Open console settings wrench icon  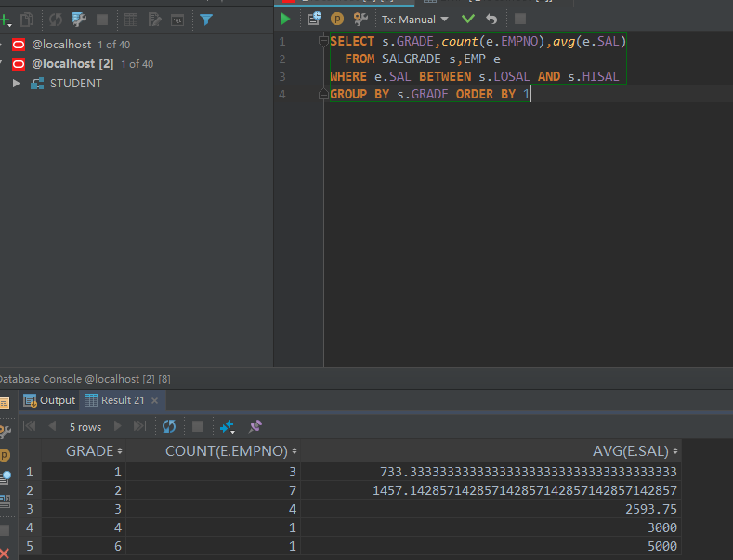click(360, 19)
